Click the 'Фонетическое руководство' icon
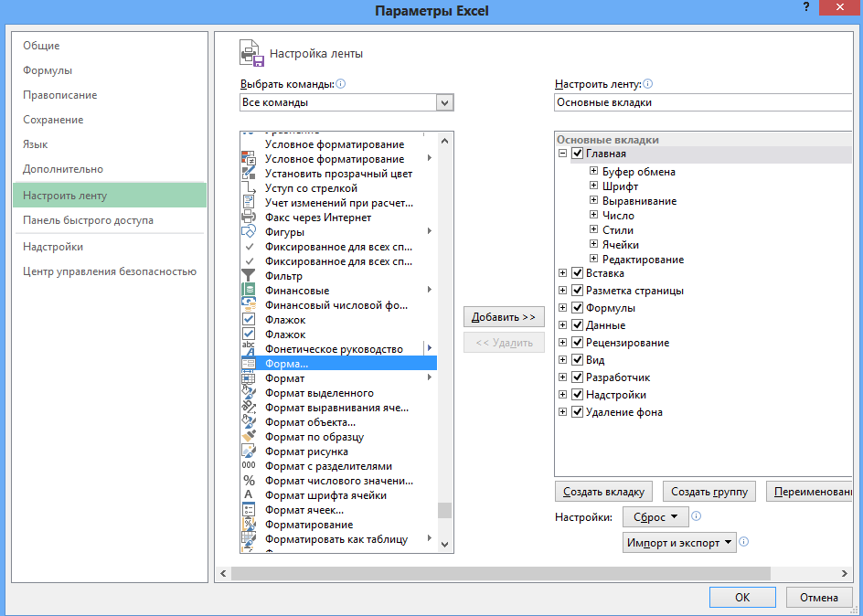This screenshot has width=863, height=616. 249,349
